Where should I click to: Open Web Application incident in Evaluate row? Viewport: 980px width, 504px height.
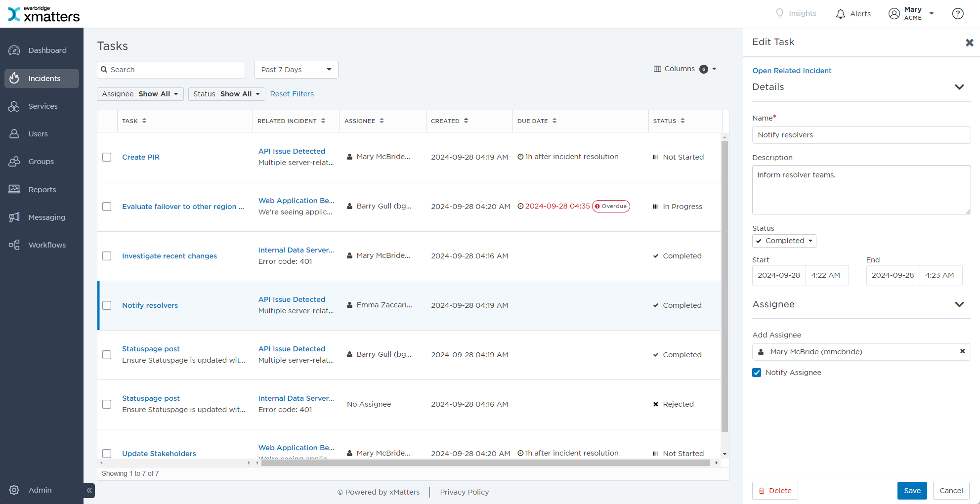(x=296, y=201)
